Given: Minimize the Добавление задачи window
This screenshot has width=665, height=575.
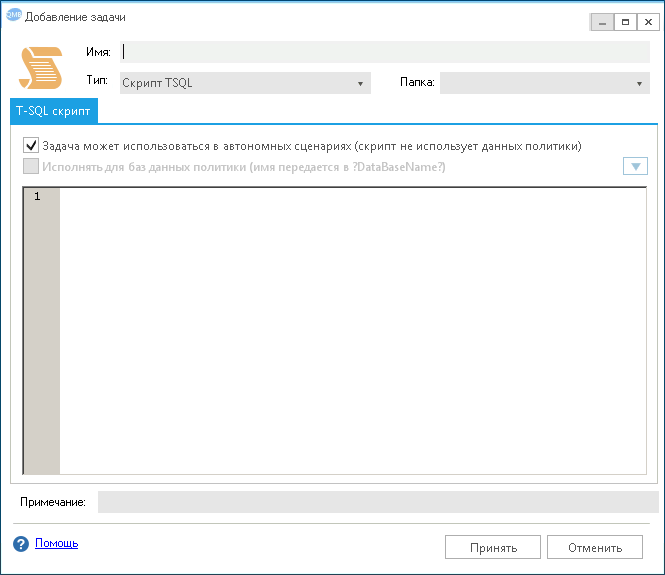Looking at the screenshot, I should point(602,22).
